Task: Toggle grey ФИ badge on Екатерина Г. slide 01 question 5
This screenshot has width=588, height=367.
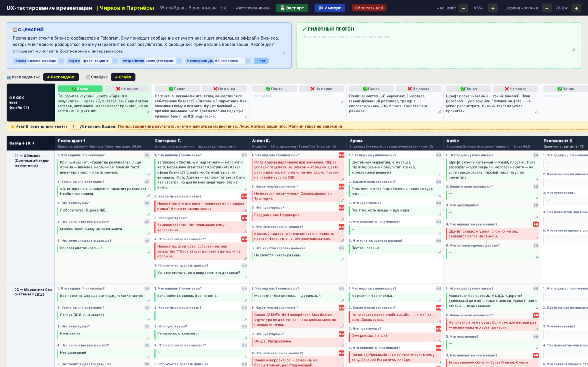Action: pyautogui.click(x=244, y=266)
